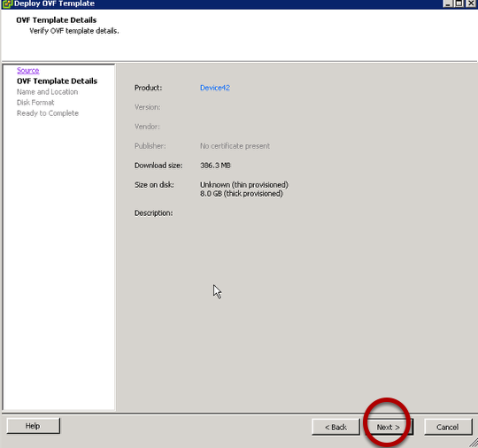Select OVF Template Details step

[57, 81]
